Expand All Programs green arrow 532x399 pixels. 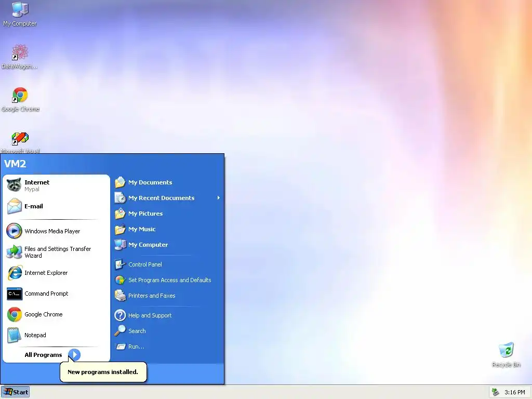(x=74, y=355)
